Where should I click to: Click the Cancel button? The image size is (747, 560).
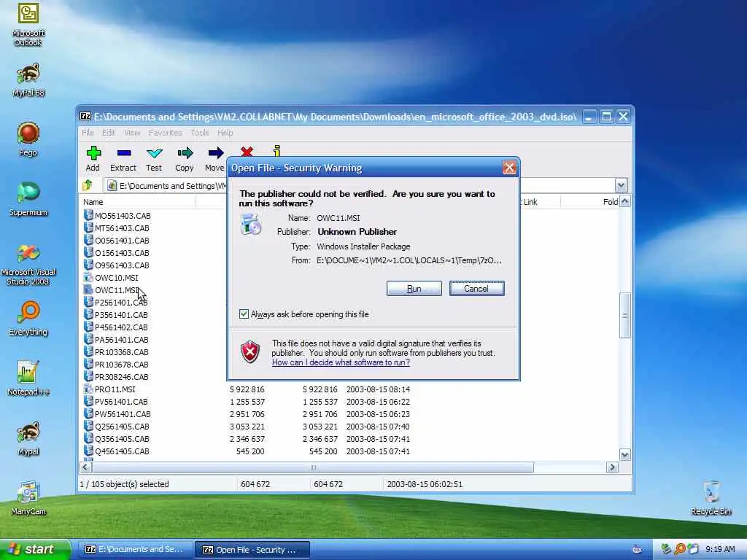[x=476, y=289]
